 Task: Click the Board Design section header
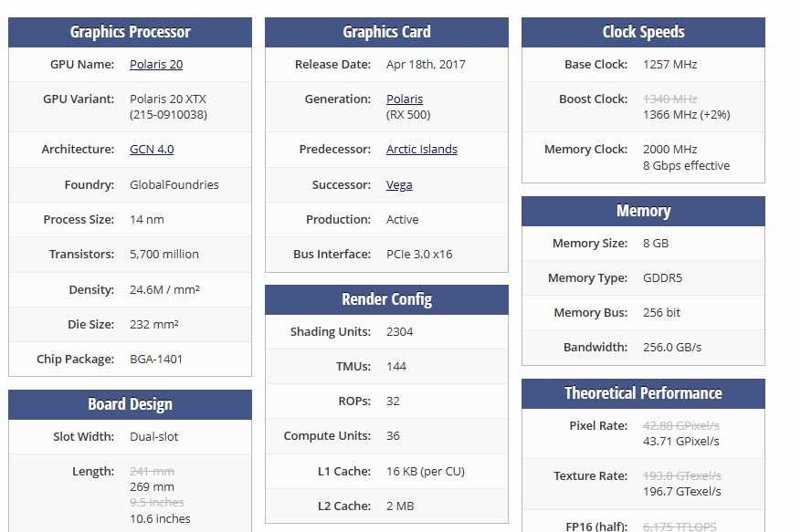130,404
